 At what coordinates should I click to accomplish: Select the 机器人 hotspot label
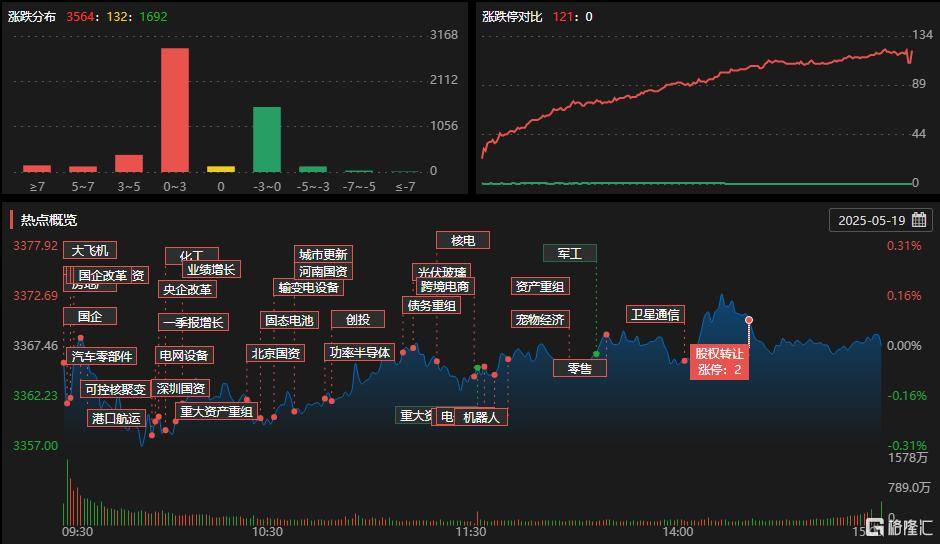(481, 417)
